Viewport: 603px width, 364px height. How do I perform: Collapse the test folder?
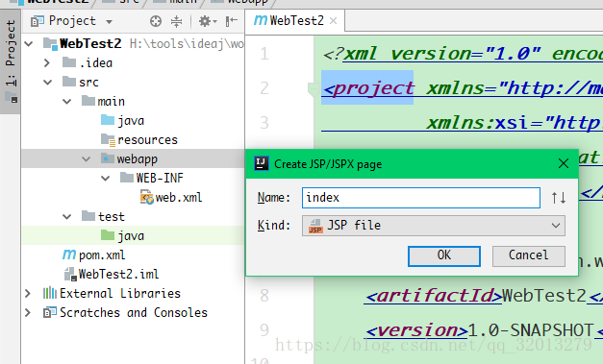[x=67, y=216]
